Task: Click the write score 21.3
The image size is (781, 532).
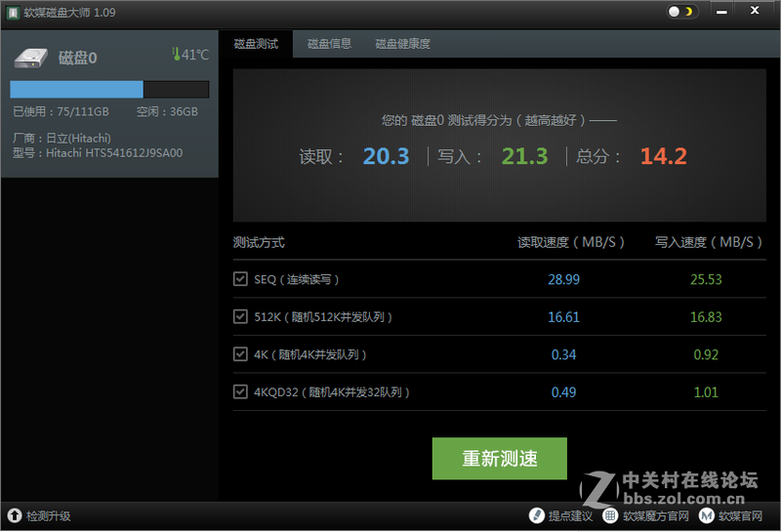Action: (x=524, y=156)
